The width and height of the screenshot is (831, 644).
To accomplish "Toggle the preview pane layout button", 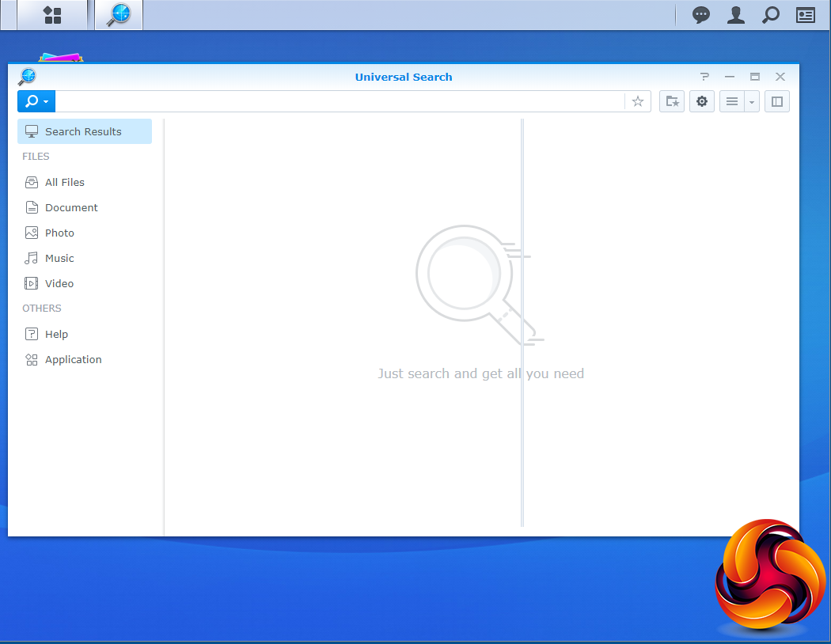I will tap(777, 101).
